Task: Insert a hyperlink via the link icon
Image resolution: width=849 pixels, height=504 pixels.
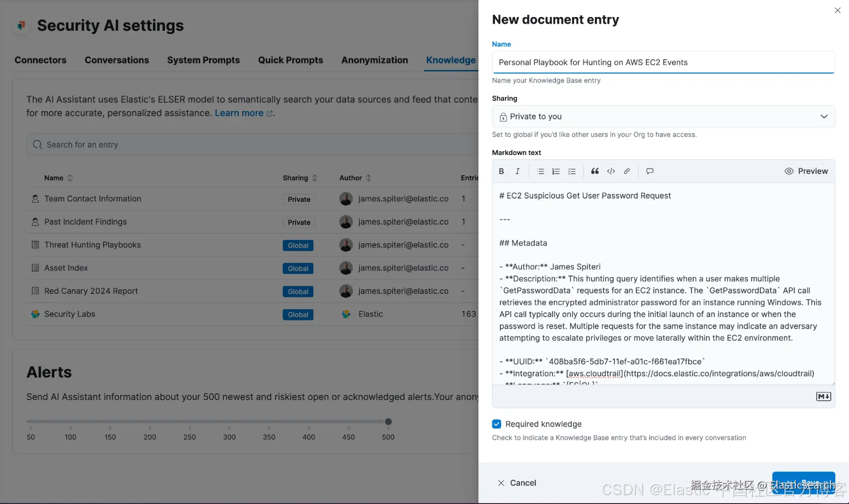Action: (626, 171)
